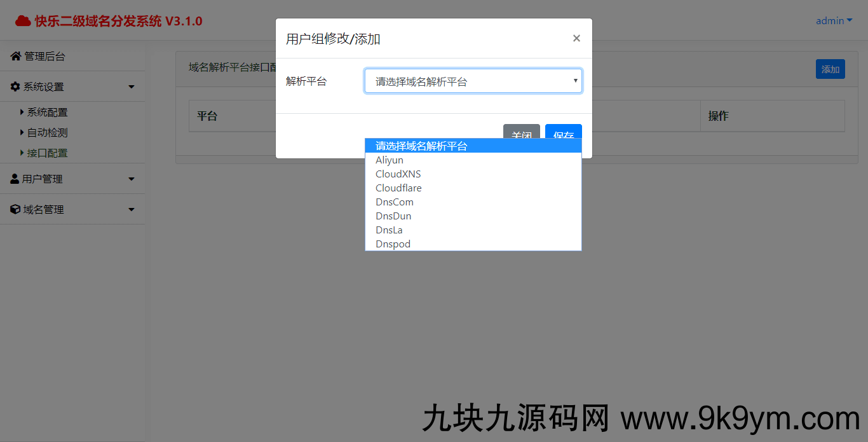Expand the 用户管理 caret arrow
Viewport: 868px width, 442px height.
click(x=132, y=179)
